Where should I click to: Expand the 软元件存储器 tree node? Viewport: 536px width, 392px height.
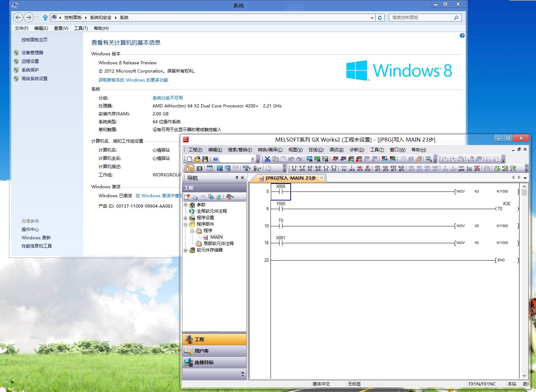(x=186, y=250)
